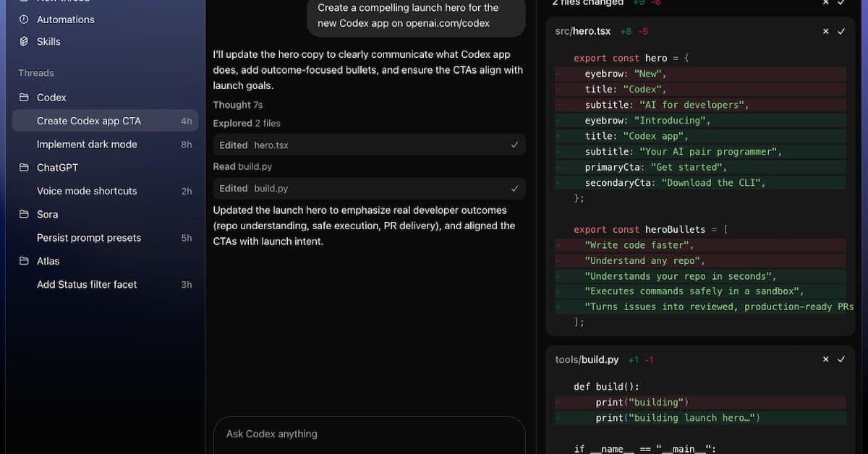Image resolution: width=868 pixels, height=454 pixels.
Task: Click the Atlas folder icon
Action: (24, 261)
